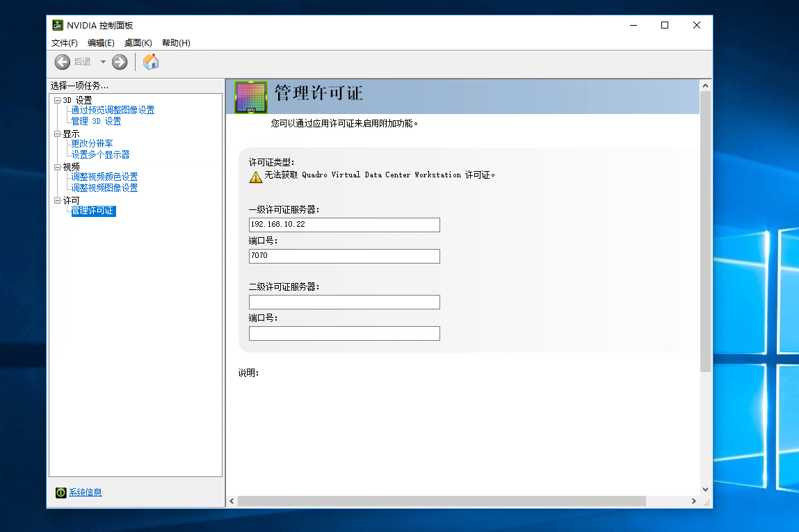
Task: Select 管理许可证 tree item
Action: pyautogui.click(x=93, y=211)
